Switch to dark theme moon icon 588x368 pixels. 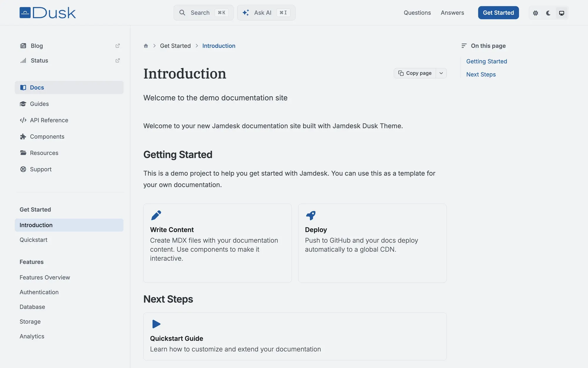point(548,13)
